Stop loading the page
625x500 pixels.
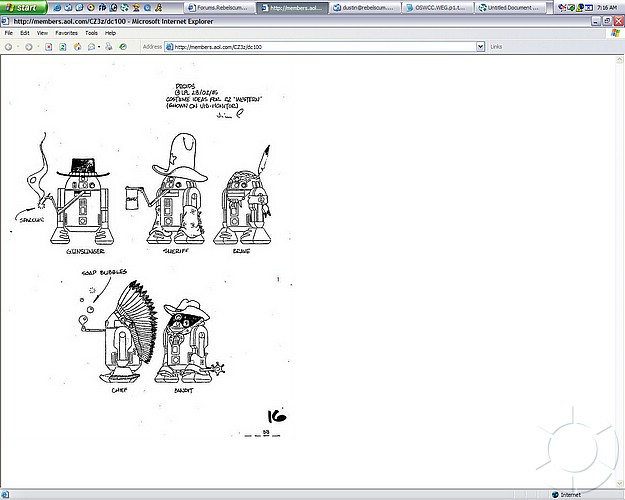(x=49, y=47)
